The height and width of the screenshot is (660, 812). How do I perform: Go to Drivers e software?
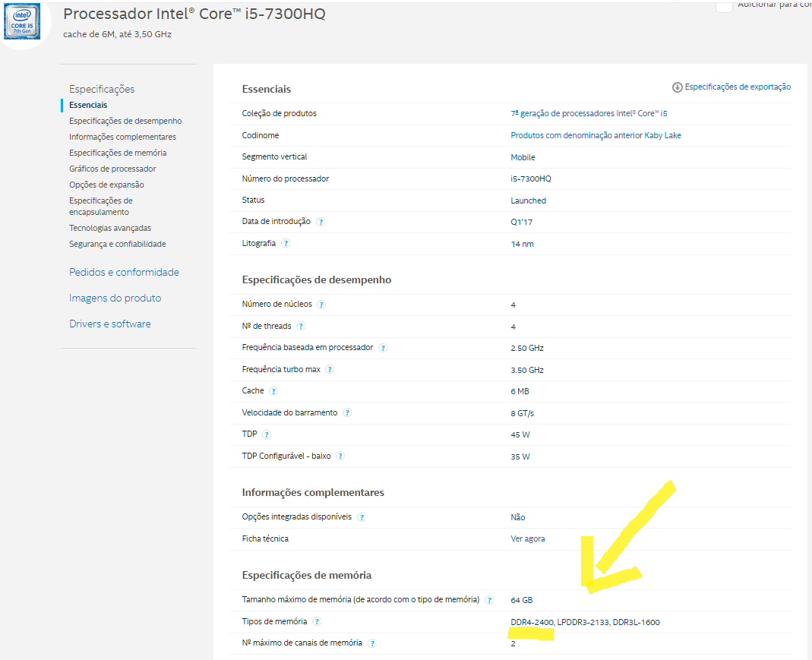(x=110, y=324)
